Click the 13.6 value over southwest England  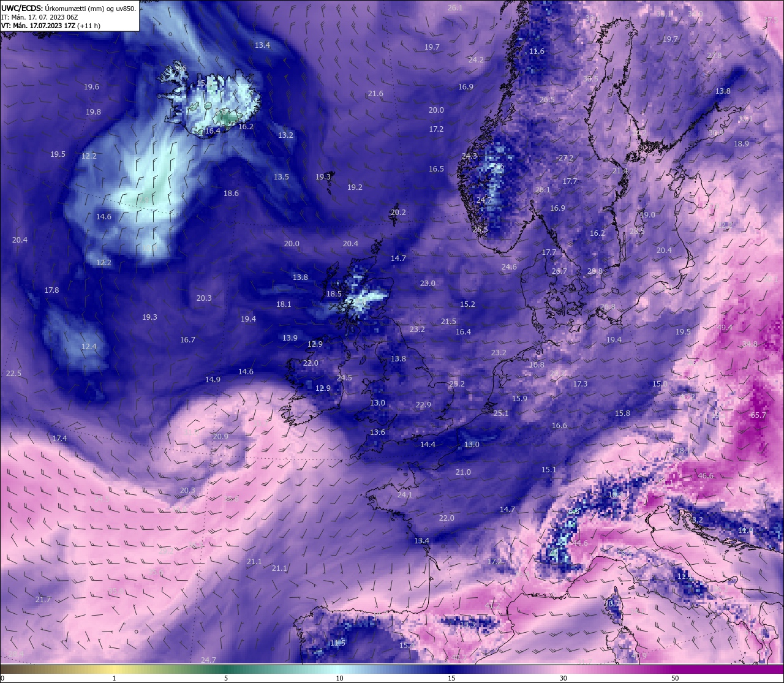[377, 432]
